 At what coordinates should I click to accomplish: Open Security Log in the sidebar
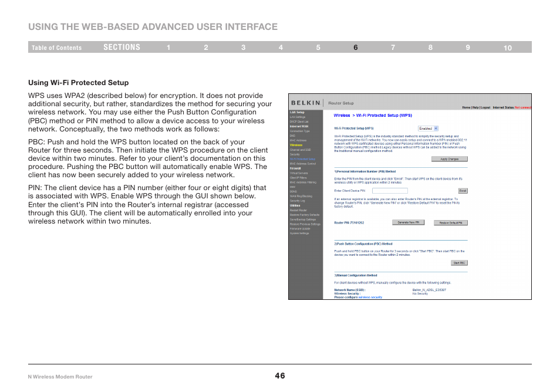[x=298, y=201]
